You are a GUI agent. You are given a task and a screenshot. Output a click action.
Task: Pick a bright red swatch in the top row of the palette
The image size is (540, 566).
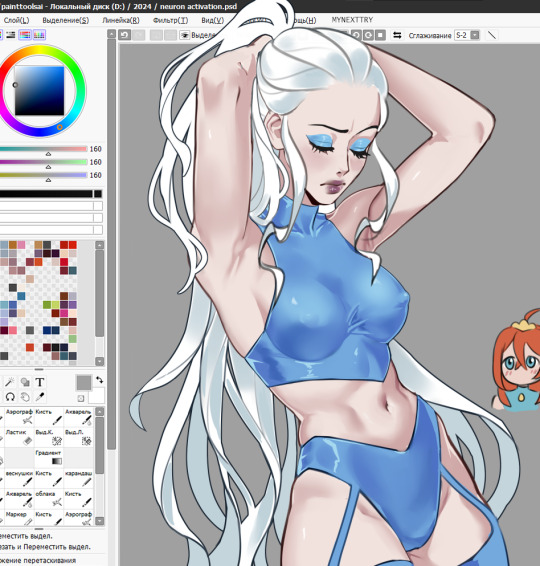(73, 245)
